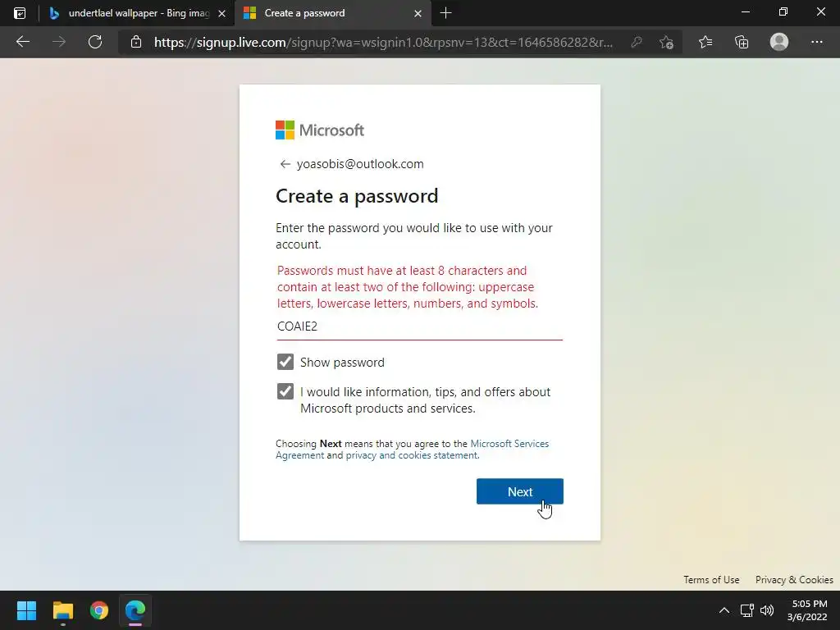Open the privacy and cookies statement link
Viewport: 840px width, 630px height.
[x=412, y=454]
